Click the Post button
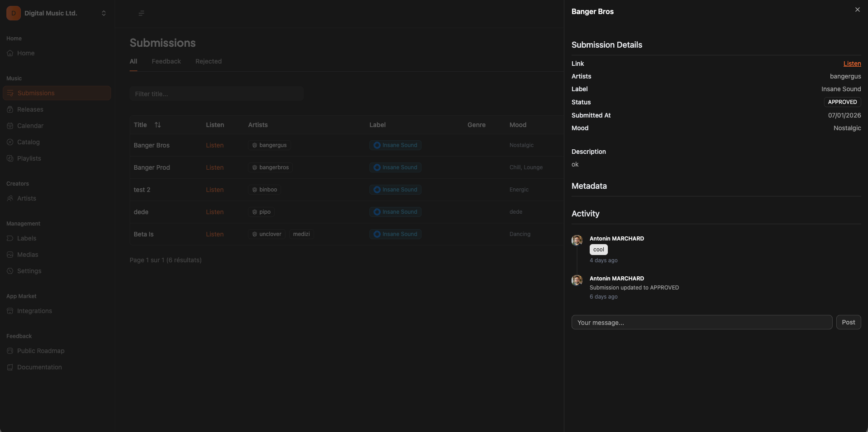The image size is (868, 432). point(849,322)
